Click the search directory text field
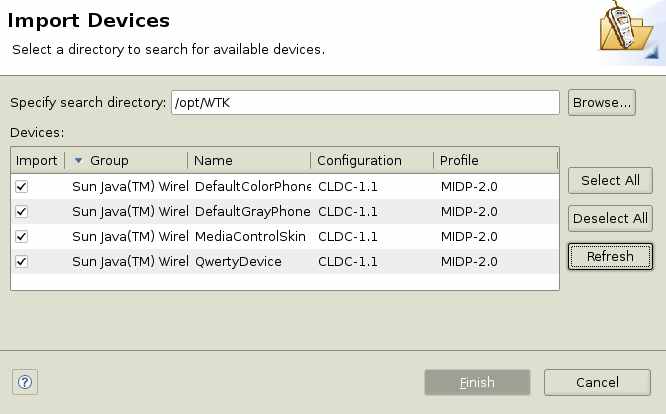This screenshot has height=414, width=666. (x=365, y=102)
